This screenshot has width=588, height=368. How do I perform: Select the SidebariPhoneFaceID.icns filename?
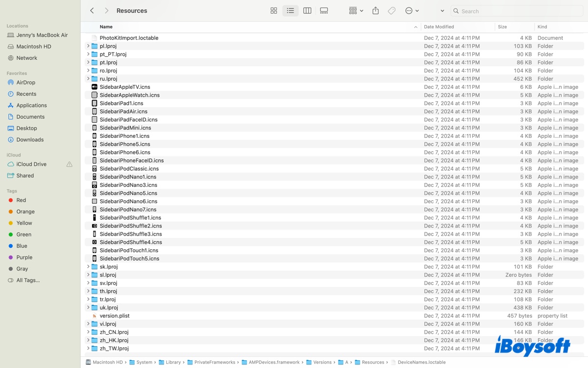tap(132, 160)
